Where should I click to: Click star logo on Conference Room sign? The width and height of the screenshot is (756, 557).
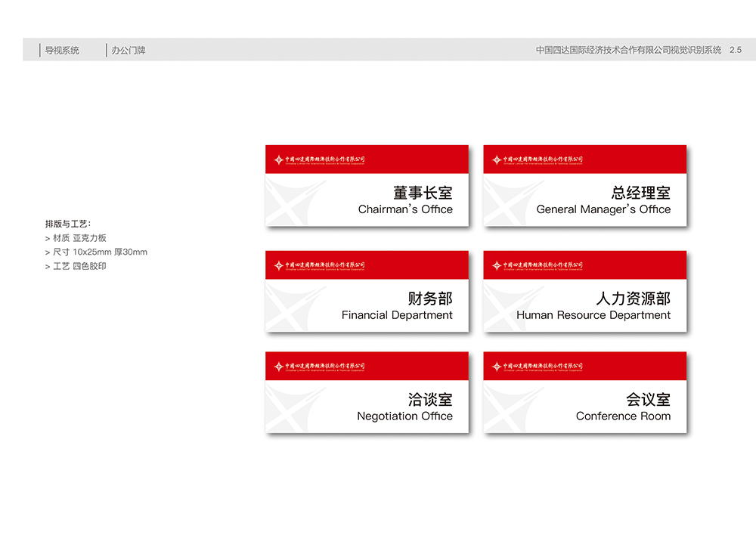(497, 367)
